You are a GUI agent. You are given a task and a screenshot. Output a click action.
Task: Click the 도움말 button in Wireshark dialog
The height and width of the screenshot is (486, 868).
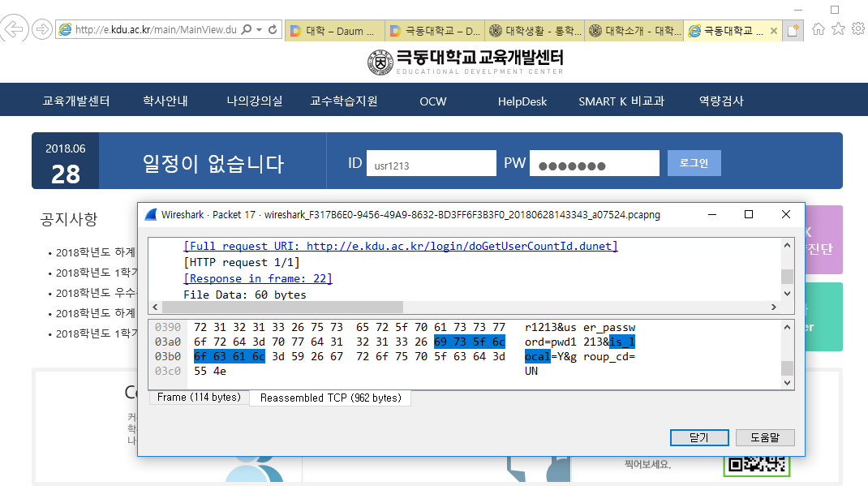click(765, 437)
